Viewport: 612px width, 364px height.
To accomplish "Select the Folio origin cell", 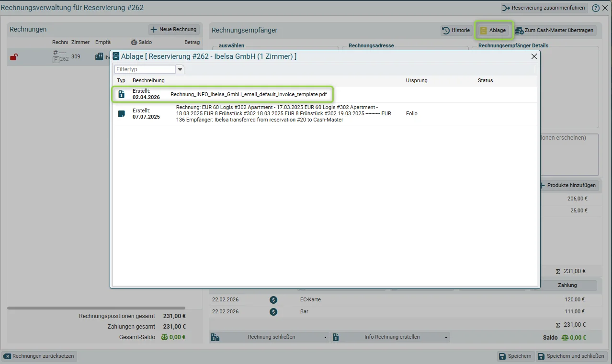I will [412, 114].
